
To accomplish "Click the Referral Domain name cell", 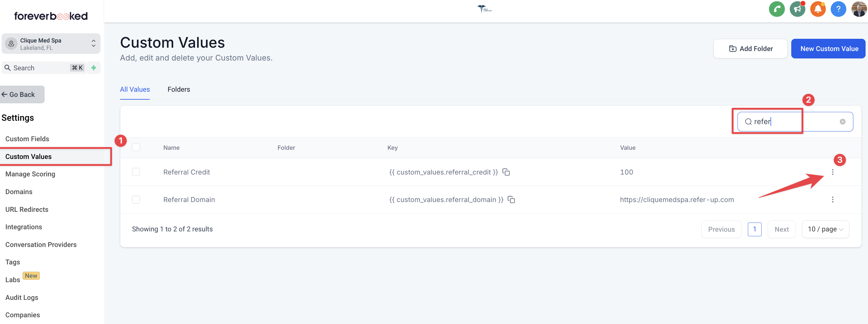I will (x=189, y=200).
